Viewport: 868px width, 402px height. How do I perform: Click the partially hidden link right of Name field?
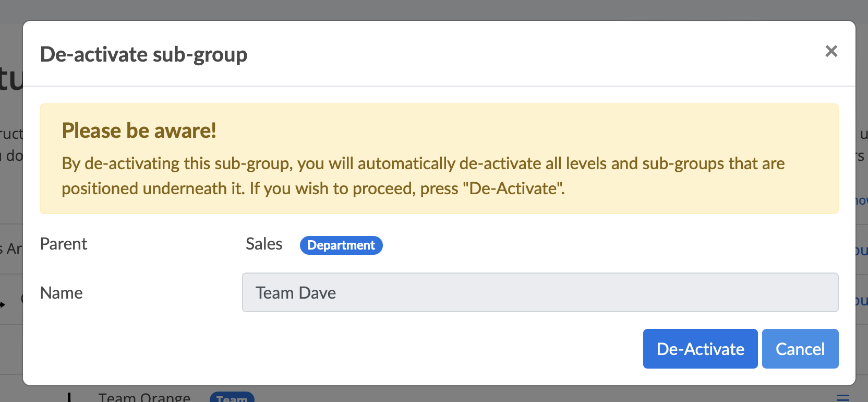862,301
